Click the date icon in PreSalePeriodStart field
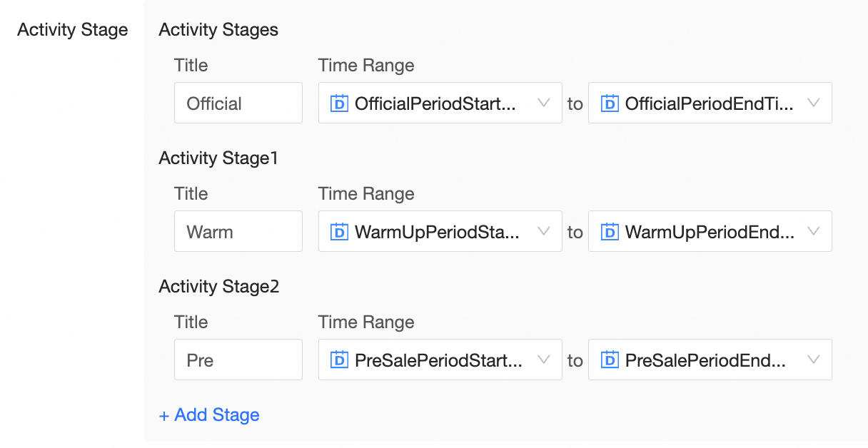The image size is (868, 448). (x=338, y=360)
